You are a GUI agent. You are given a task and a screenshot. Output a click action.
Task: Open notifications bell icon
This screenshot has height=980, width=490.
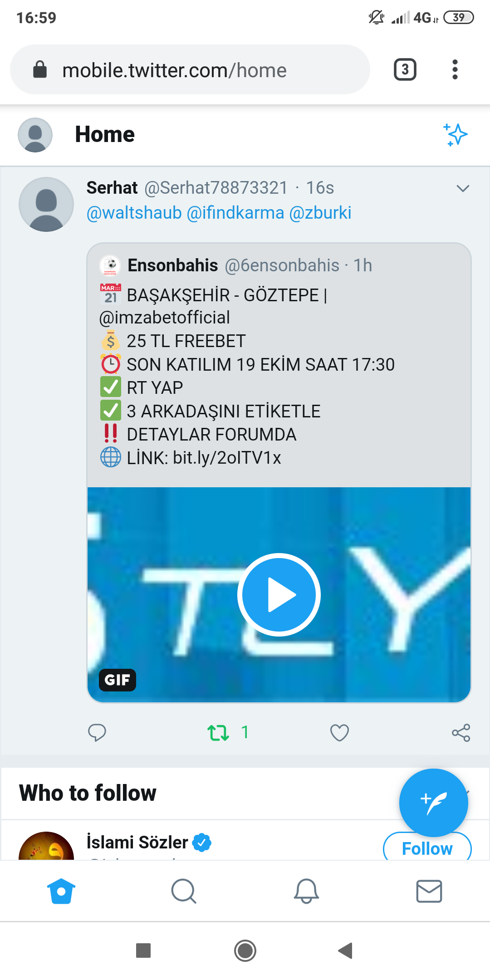pyautogui.click(x=306, y=891)
